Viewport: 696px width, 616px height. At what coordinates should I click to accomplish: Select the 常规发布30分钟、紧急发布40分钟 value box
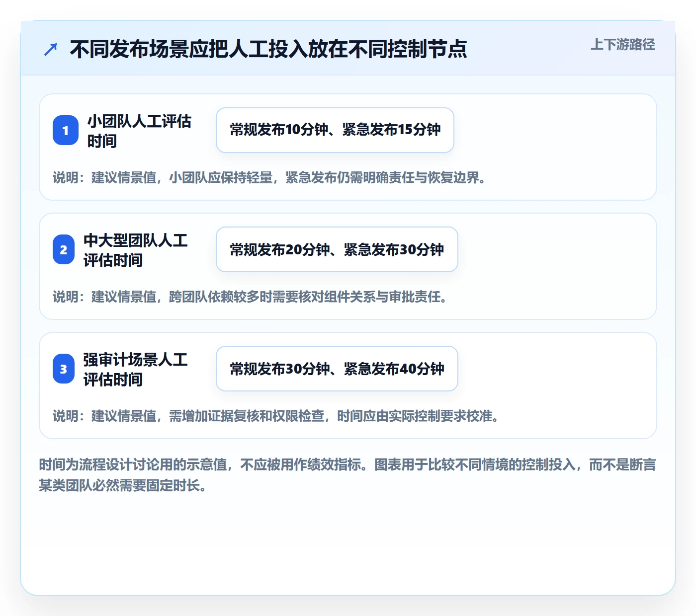(x=337, y=369)
